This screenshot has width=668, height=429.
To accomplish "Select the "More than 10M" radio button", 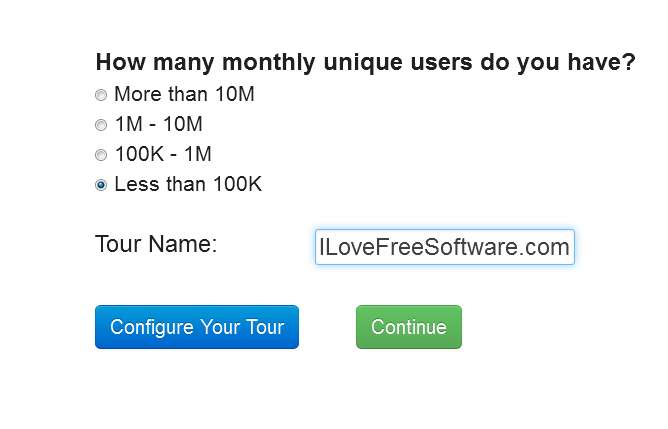I will (101, 96).
